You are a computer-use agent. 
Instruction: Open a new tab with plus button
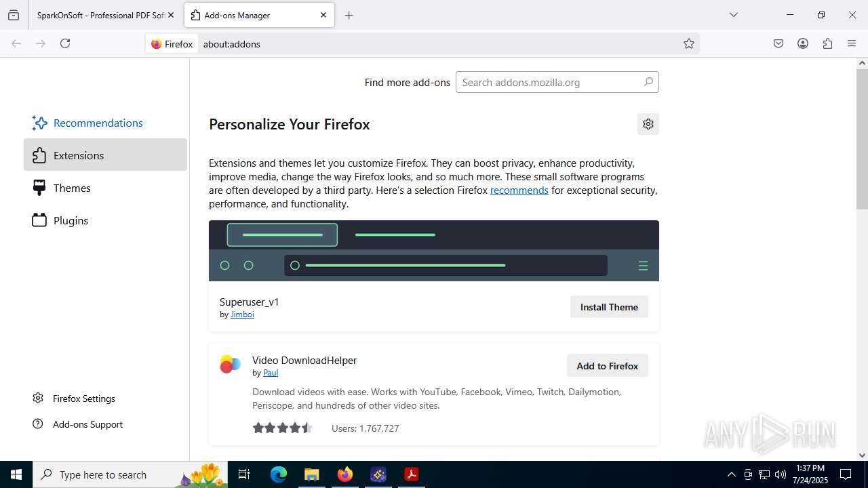tap(349, 15)
